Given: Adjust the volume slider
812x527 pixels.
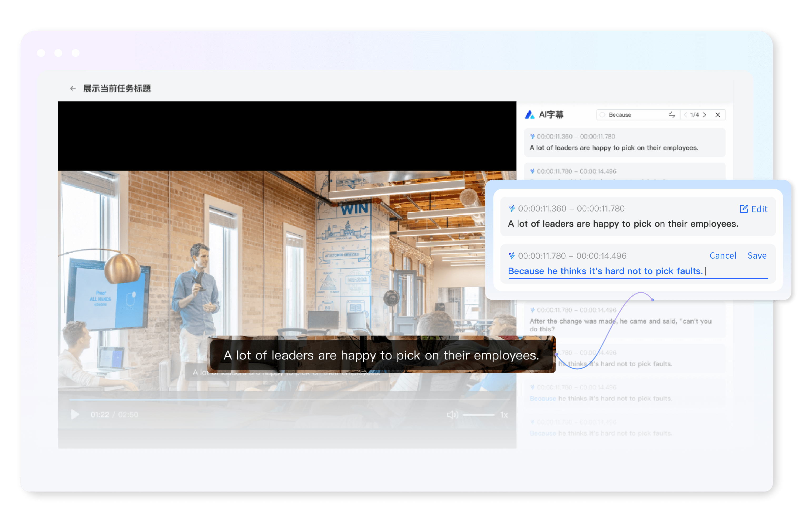Looking at the screenshot, I should pyautogui.click(x=478, y=415).
